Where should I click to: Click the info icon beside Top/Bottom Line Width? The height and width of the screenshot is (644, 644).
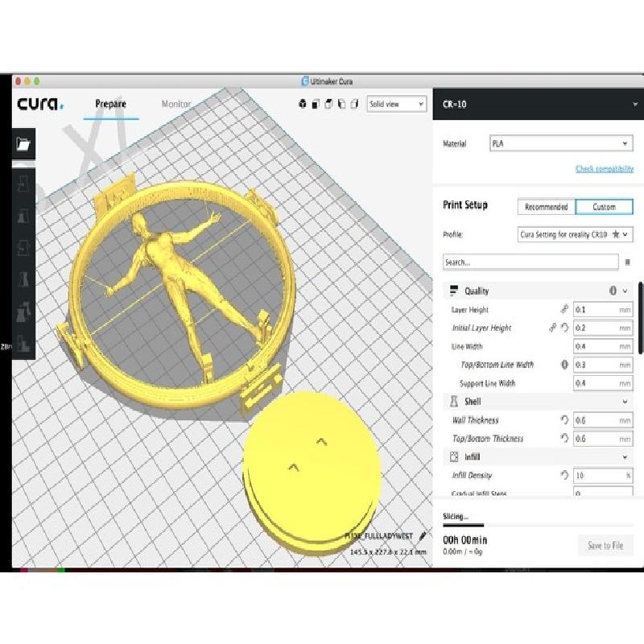coord(565,365)
